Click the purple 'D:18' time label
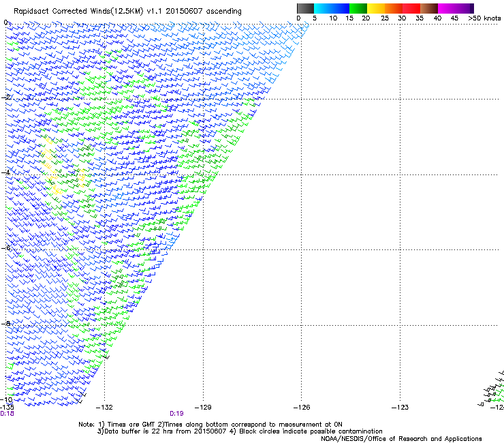Viewport: 504px width, 443px height. coord(7,414)
